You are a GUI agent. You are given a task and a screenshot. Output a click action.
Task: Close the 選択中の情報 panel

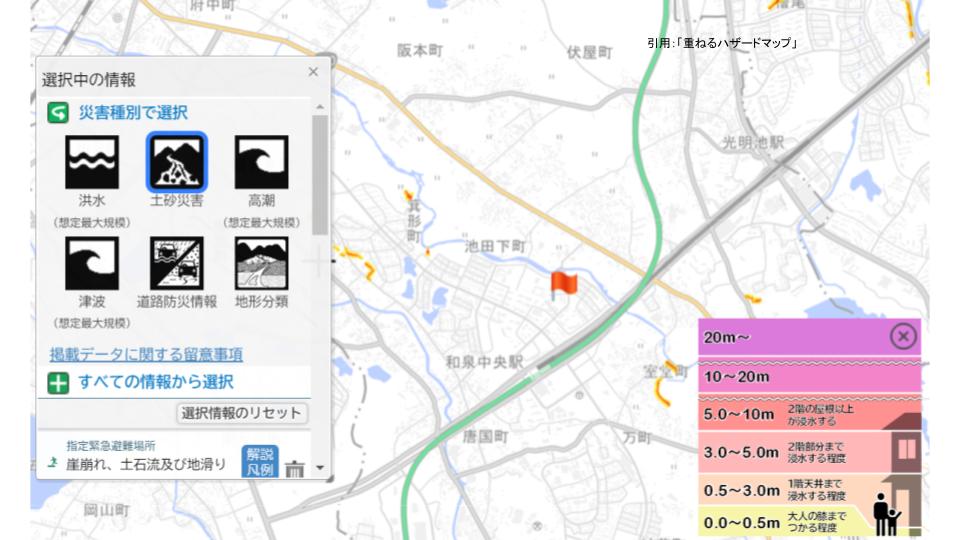coord(313,72)
